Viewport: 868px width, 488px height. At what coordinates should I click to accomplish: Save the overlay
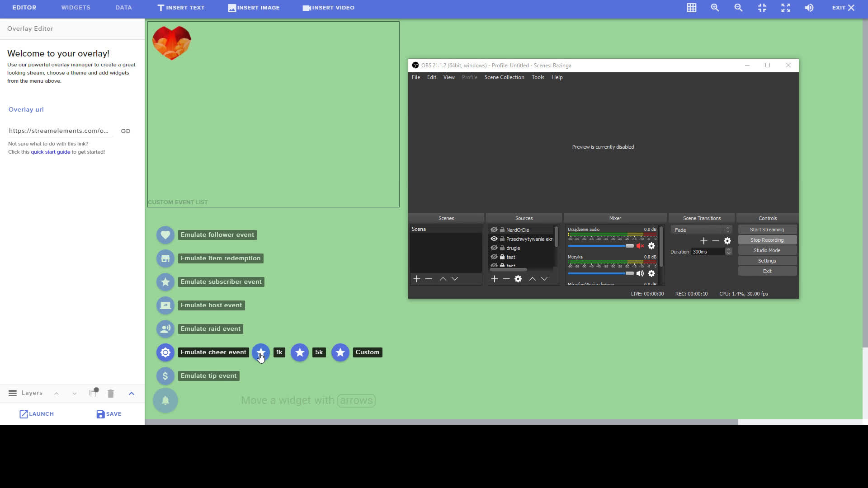[x=109, y=414]
